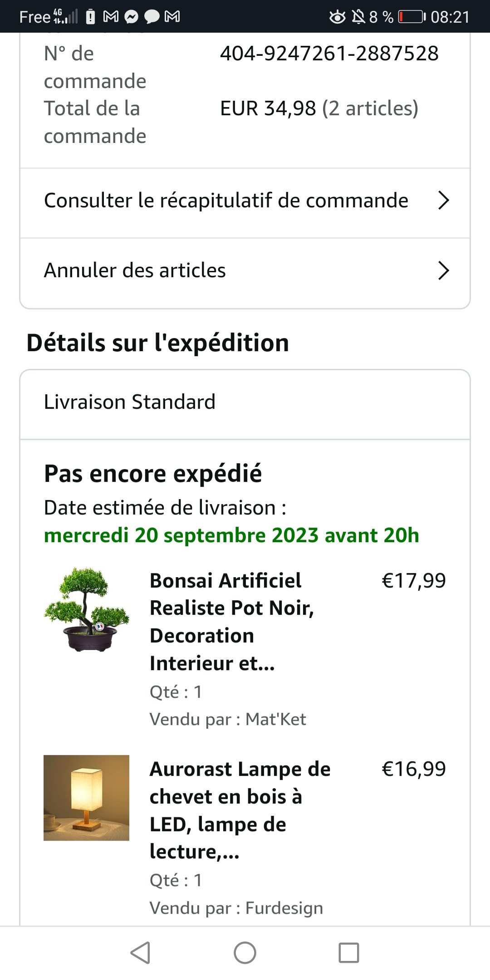This screenshot has width=490, height=980.
Task: Tap the estimated delivery date text
Action: coord(231,535)
